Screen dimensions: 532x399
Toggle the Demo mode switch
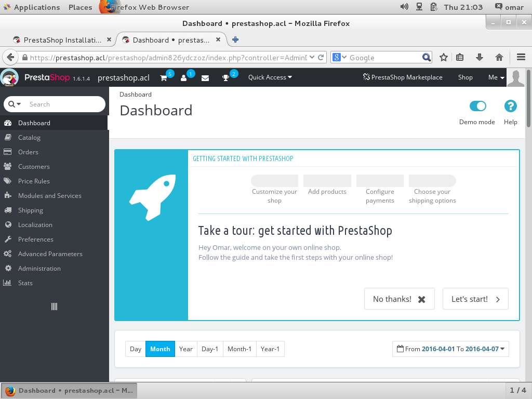click(478, 106)
